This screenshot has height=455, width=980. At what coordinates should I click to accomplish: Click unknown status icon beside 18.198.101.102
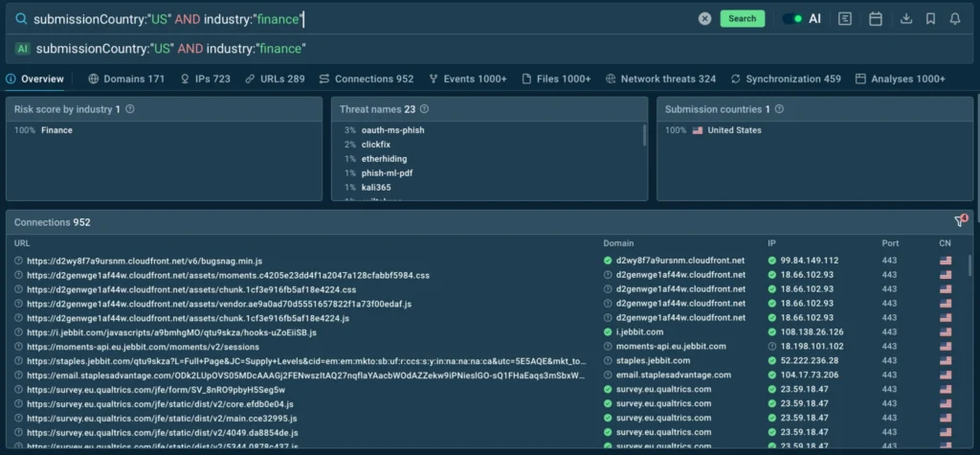(x=772, y=347)
